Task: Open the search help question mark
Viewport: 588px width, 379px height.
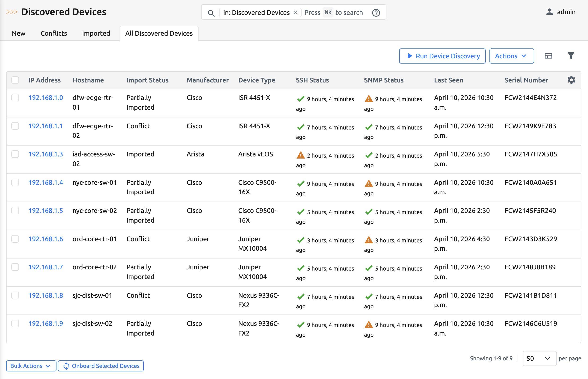Action: (376, 12)
